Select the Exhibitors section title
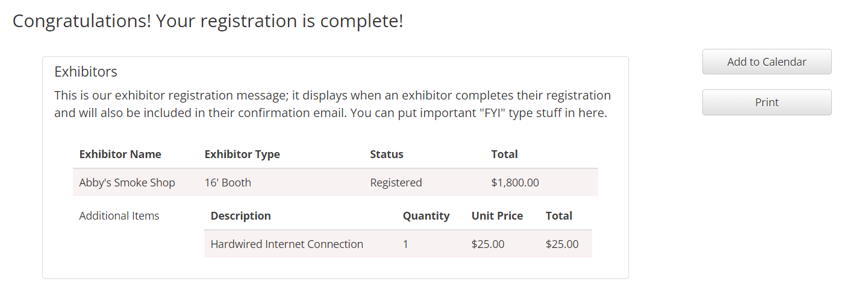Viewport: 868px width, 286px height. pos(86,72)
